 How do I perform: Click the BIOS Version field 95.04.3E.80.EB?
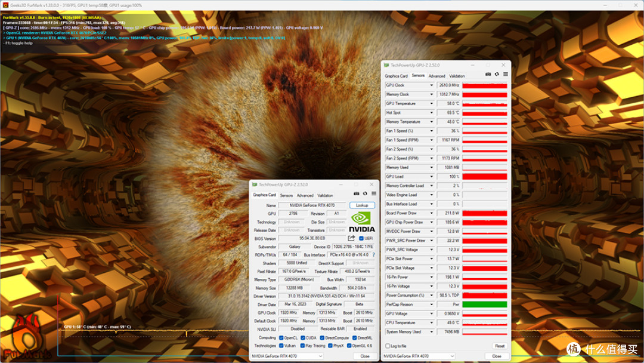[312, 238]
